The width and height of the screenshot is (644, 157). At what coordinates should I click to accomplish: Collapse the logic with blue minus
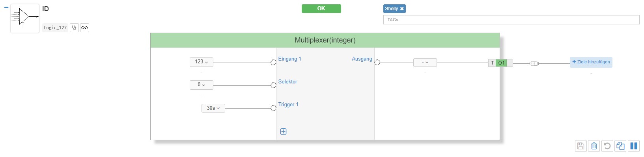tap(6, 7)
